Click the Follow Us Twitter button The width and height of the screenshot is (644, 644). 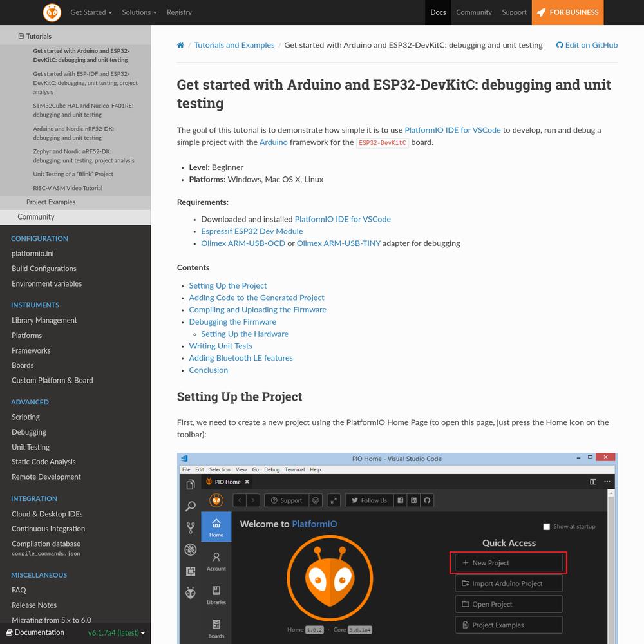coord(369,500)
